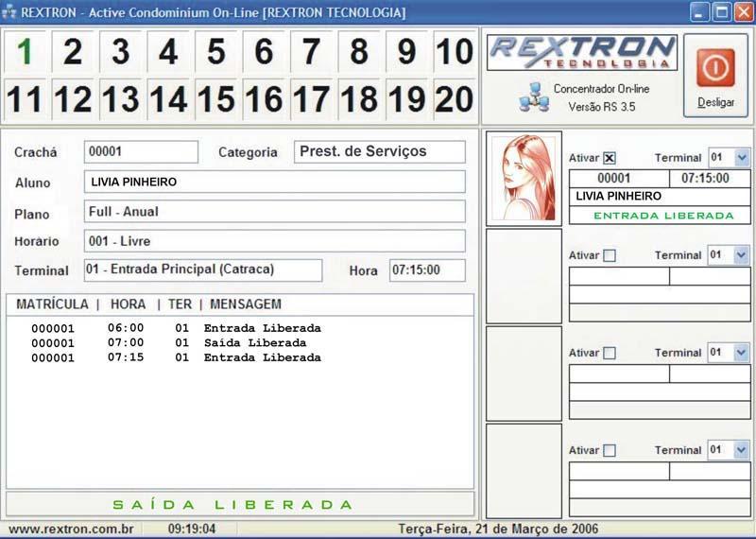Viewport: 756px width, 539px height.
Task: Click the MATRÍCULA column header
Action: pos(52,304)
